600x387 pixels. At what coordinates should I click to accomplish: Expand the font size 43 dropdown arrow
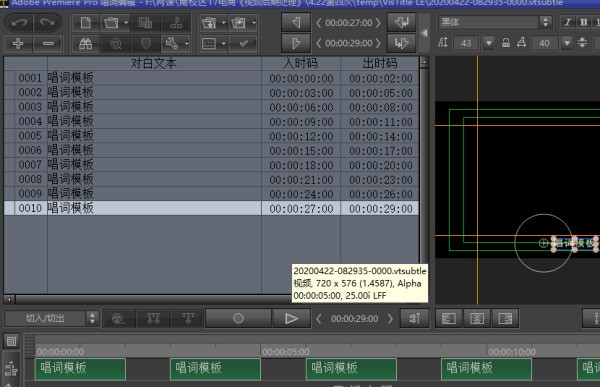489,42
